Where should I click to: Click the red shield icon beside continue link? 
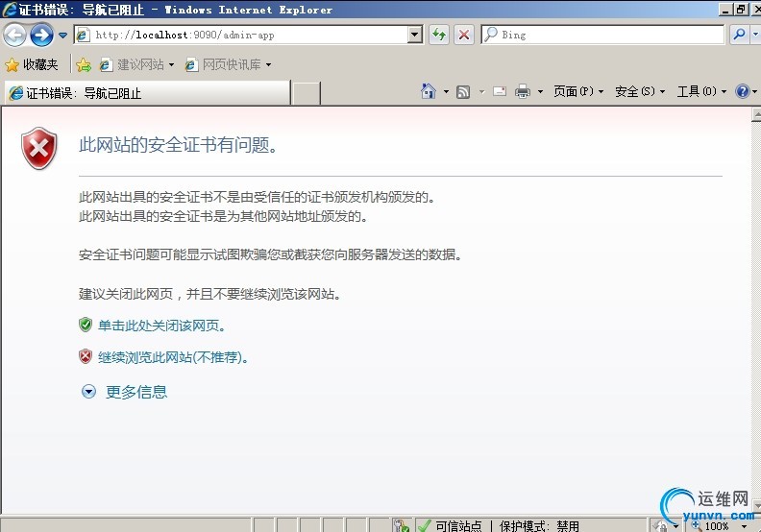coord(86,357)
